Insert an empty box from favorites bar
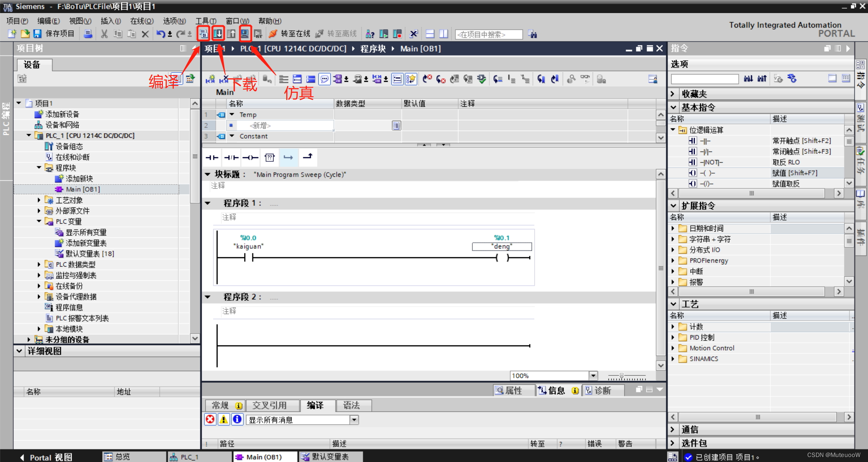 tap(270, 157)
